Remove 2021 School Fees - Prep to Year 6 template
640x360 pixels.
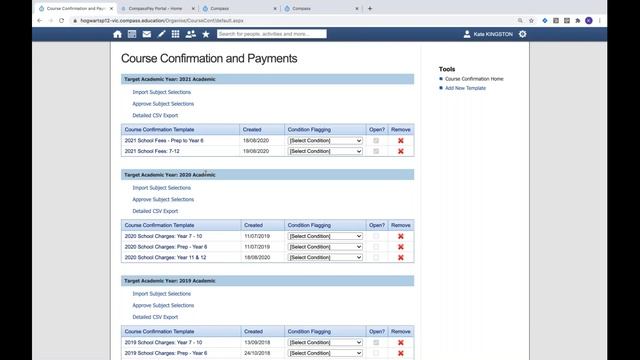[401, 140]
